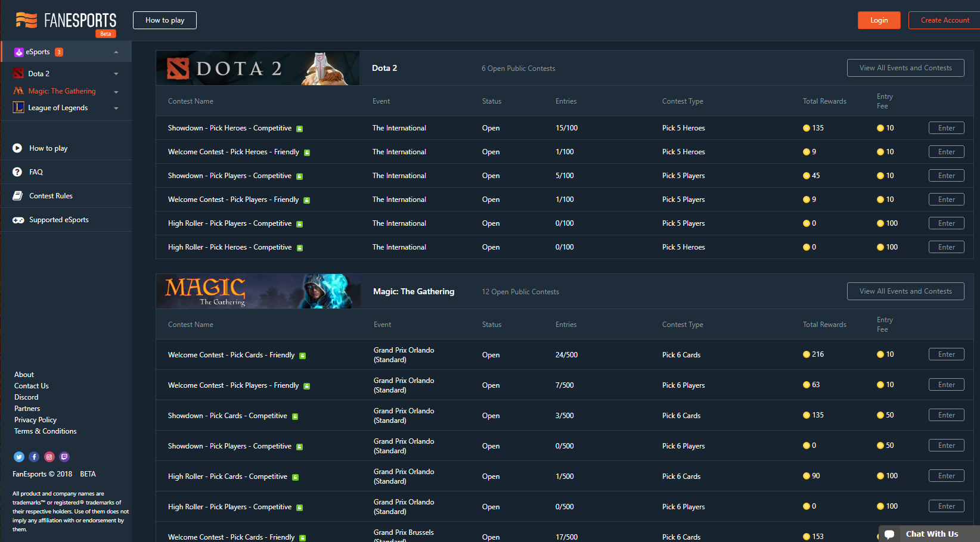Click green badge beside Dota High Roller Pick Heroes
The height and width of the screenshot is (542, 980).
[300, 248]
